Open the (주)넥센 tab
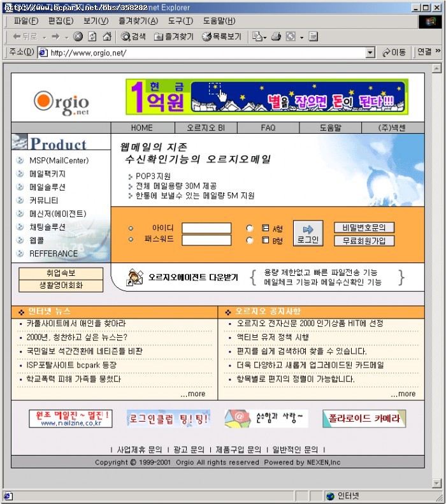 coord(392,127)
